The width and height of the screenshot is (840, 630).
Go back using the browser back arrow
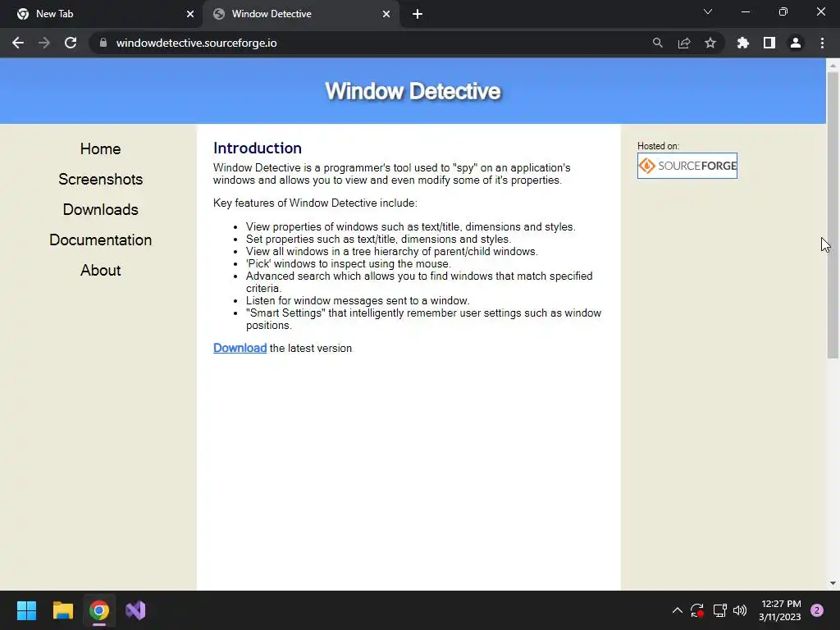pos(18,43)
